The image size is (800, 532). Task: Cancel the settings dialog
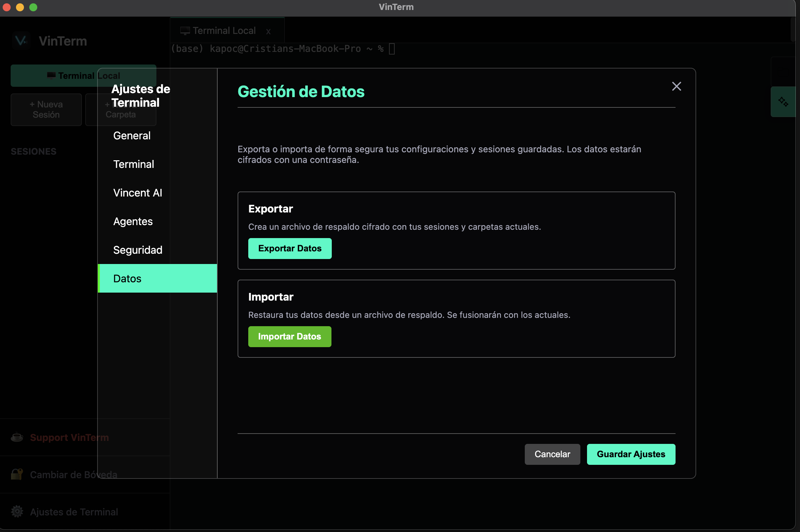pyautogui.click(x=552, y=454)
